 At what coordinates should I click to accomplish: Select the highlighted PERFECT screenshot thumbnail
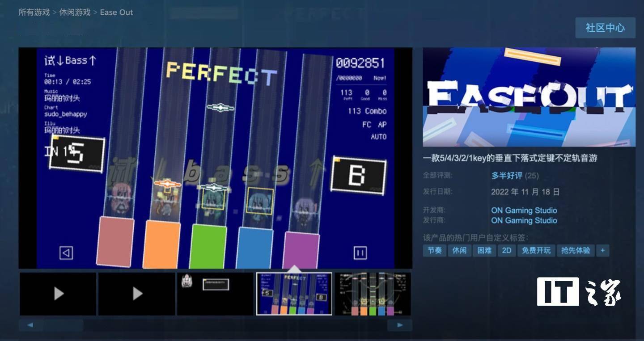click(294, 294)
